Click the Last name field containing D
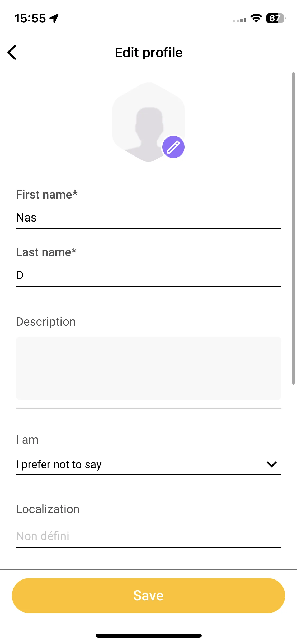297x644 pixels. 148,275
